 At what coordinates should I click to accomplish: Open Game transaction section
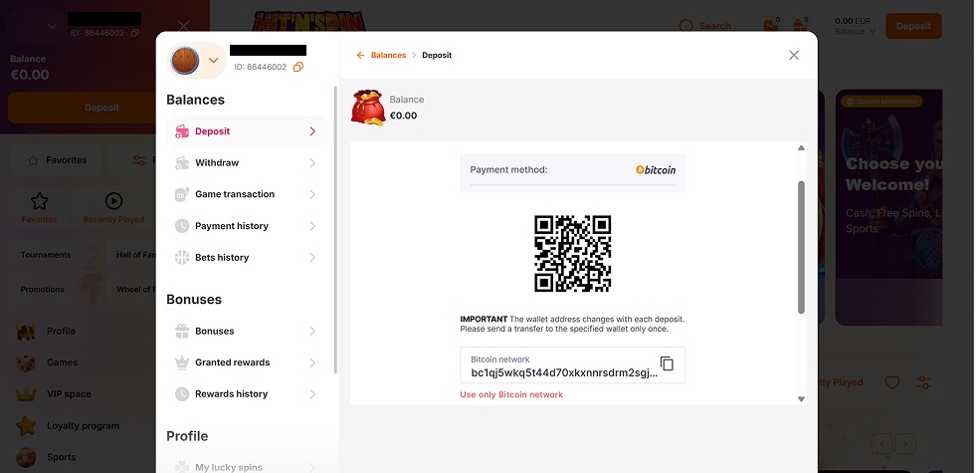(247, 194)
